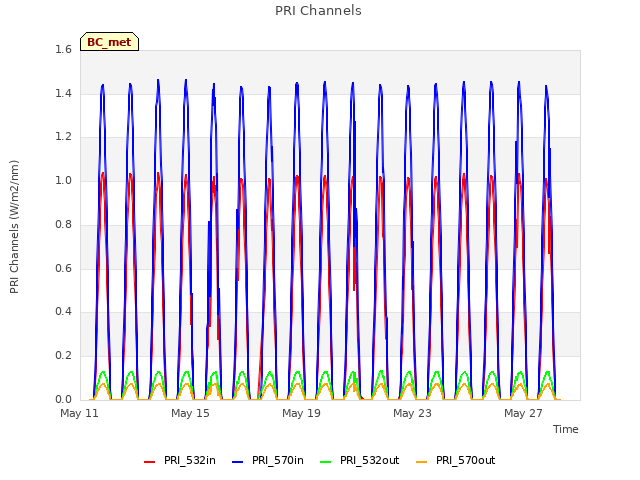Image resolution: width=640 pixels, height=480 pixels.
Task: Click the May 27 x-axis tick label
Action: click(x=523, y=413)
